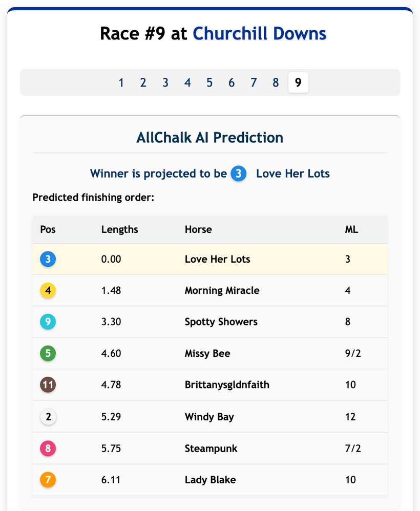Click the blue 3 badge beside projected winner
The image size is (420, 511).
coord(238,174)
